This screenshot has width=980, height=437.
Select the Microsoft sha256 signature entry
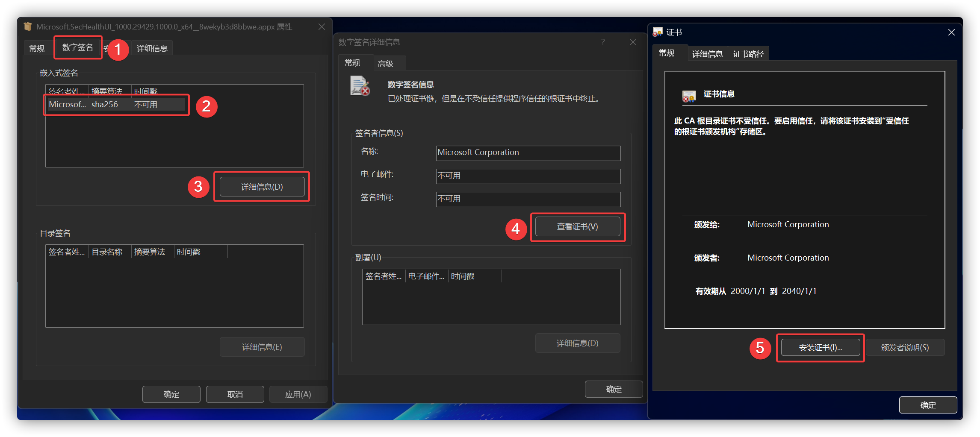tap(115, 104)
